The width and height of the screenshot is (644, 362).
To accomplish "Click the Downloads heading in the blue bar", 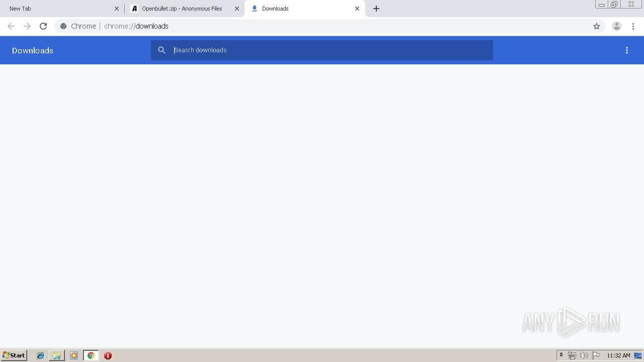I will [33, 50].
